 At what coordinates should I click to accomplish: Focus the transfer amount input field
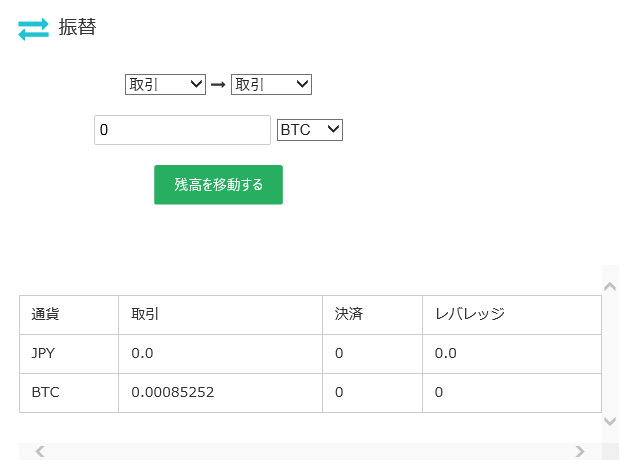(182, 130)
